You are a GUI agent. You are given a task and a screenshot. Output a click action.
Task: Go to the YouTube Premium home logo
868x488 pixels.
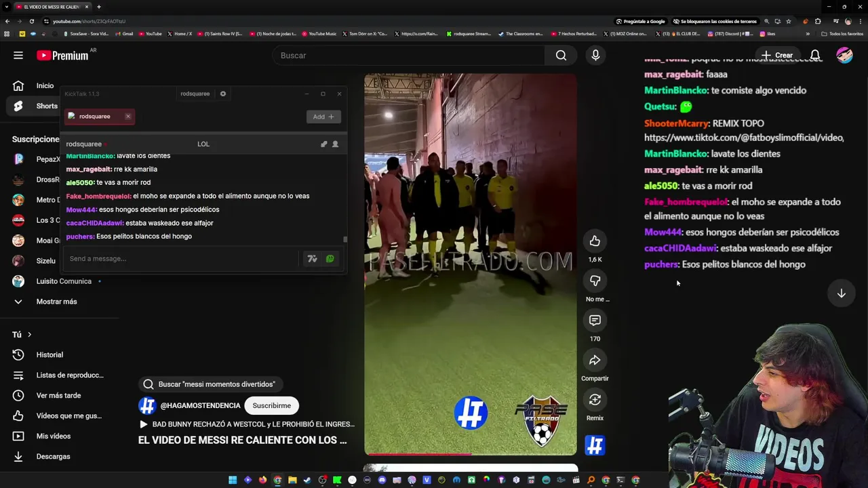coord(62,56)
